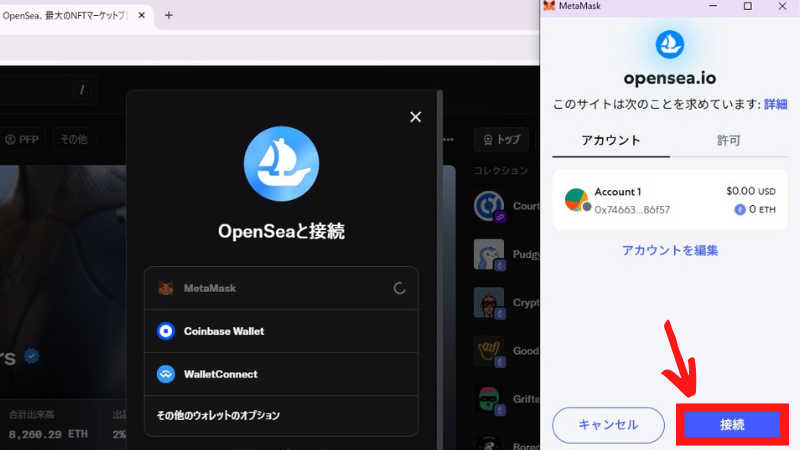Open the Good... collection avatar
800x450 pixels.
coord(489,351)
